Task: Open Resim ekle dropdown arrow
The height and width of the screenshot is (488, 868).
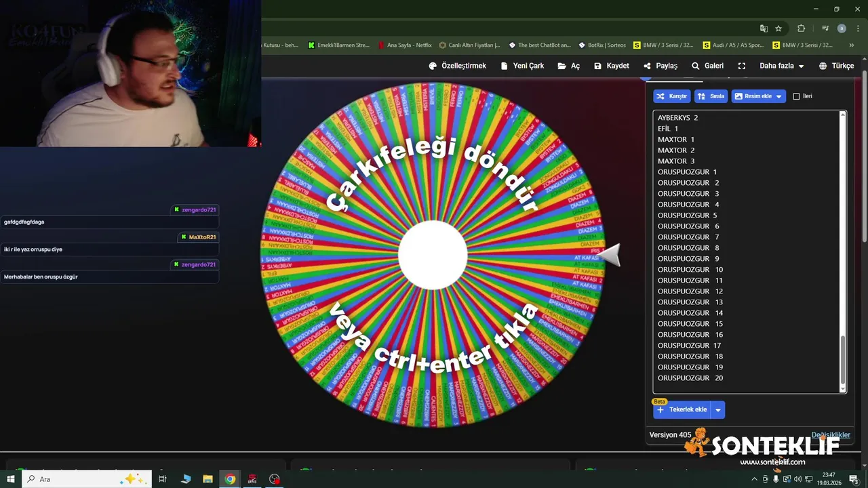Action: tap(779, 96)
